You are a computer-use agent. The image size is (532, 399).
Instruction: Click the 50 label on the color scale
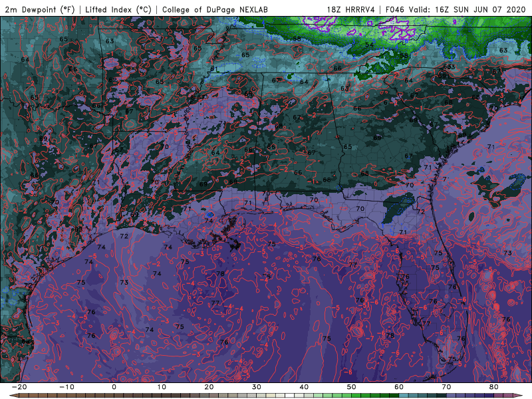[x=352, y=387]
